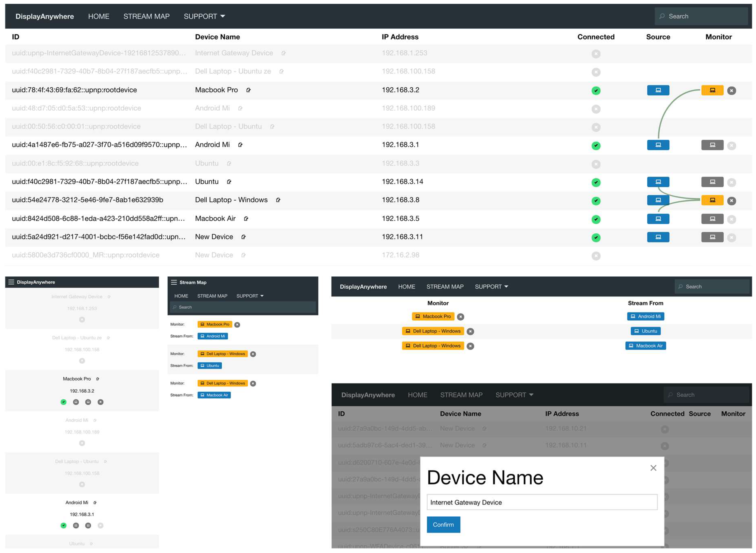Click Search field in mobile Stream Map panel
This screenshot has height=553, width=756.
[243, 307]
